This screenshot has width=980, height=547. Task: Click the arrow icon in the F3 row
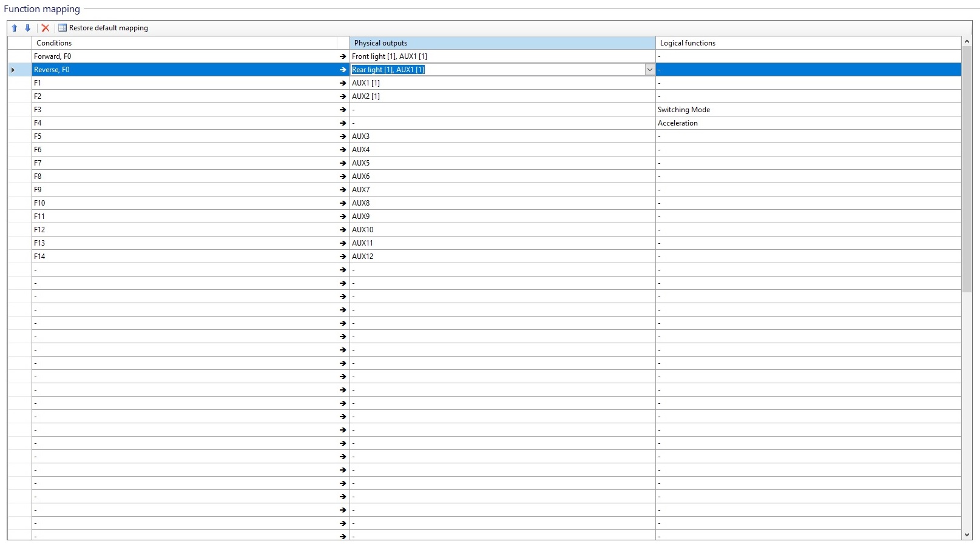[343, 110]
